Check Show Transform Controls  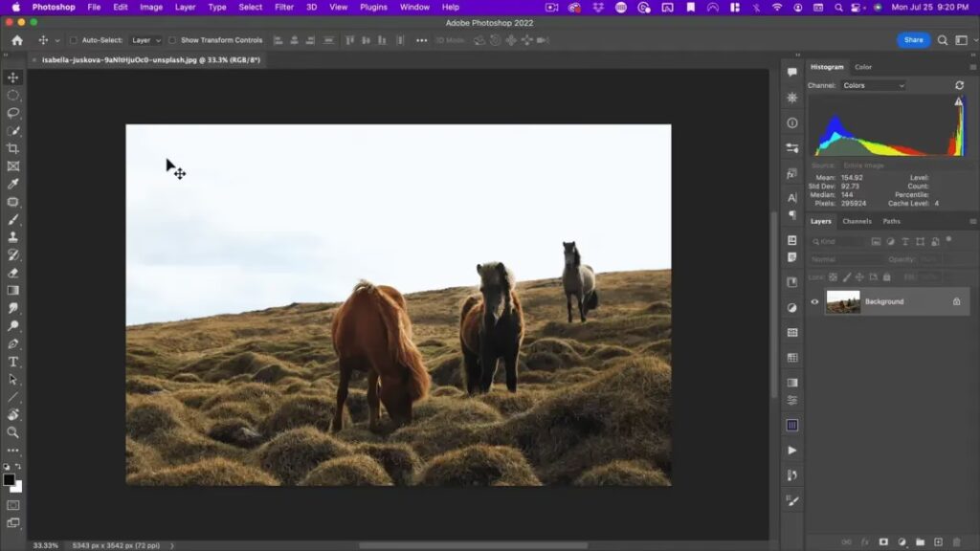coord(172,40)
